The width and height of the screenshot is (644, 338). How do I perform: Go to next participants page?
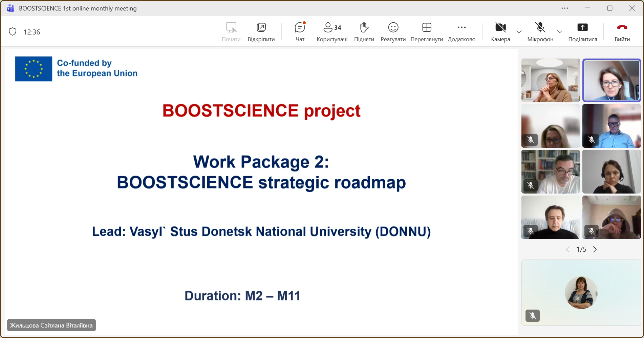click(x=595, y=249)
